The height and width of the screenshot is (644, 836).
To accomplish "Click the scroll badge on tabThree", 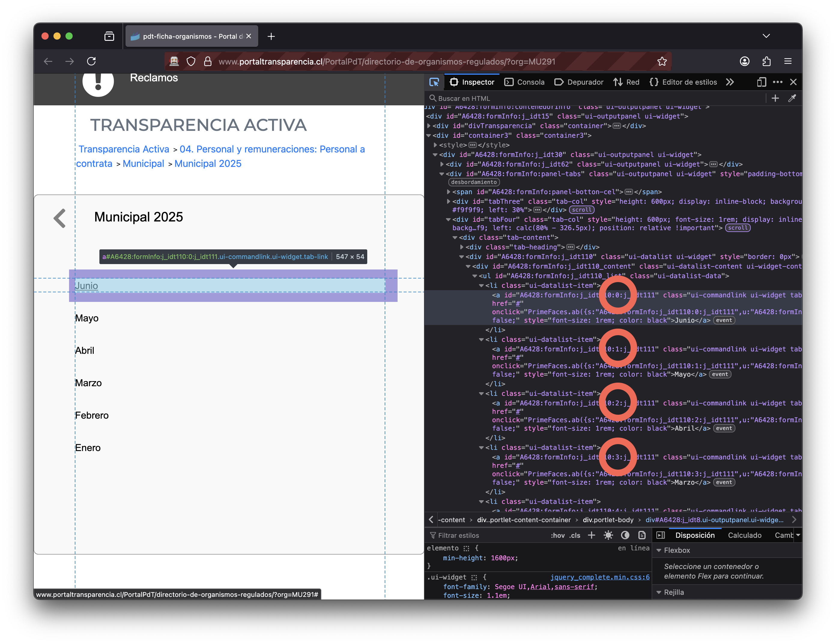I will pos(581,209).
